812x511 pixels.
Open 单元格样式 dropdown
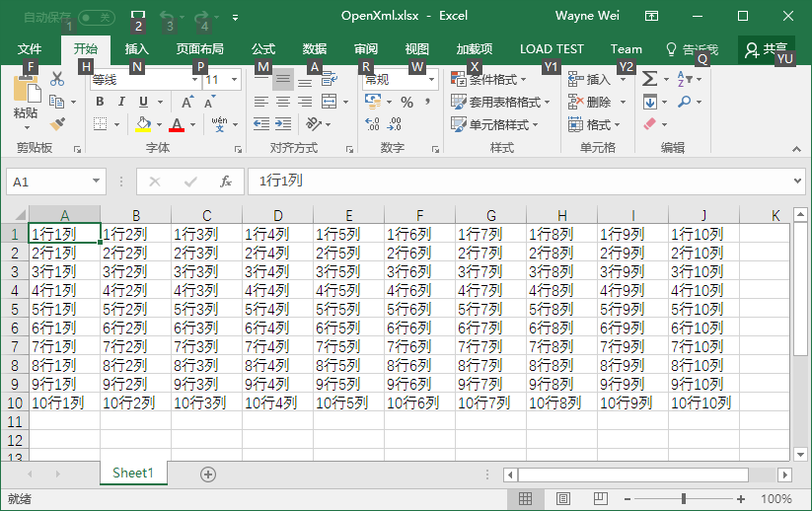click(494, 124)
